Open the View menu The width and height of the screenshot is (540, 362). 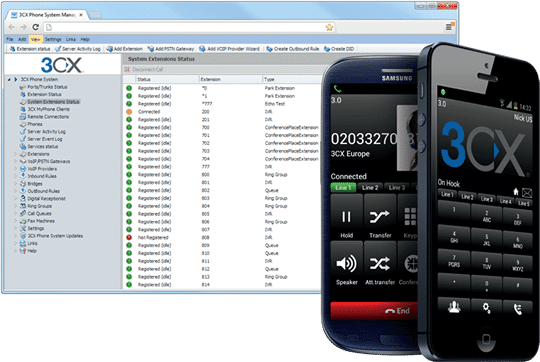[35, 39]
